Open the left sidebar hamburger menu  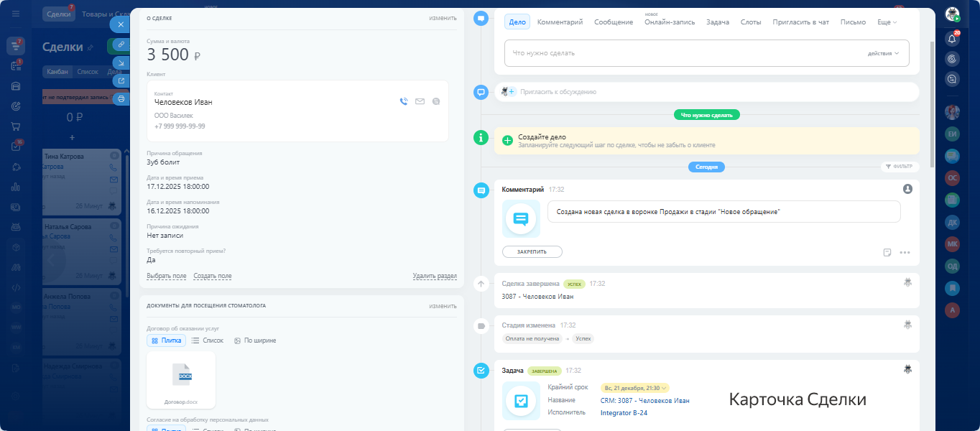point(16,14)
